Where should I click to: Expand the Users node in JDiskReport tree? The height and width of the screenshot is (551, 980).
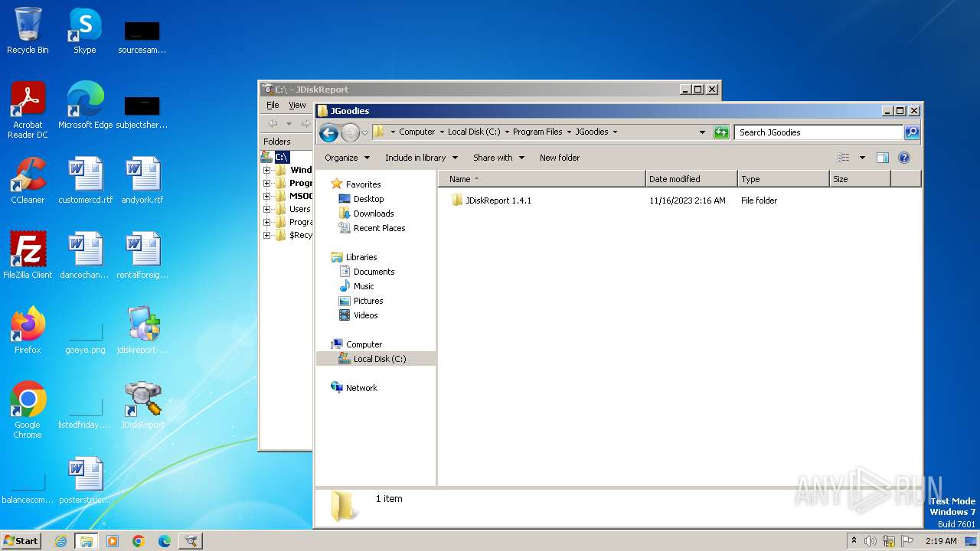[x=266, y=209]
